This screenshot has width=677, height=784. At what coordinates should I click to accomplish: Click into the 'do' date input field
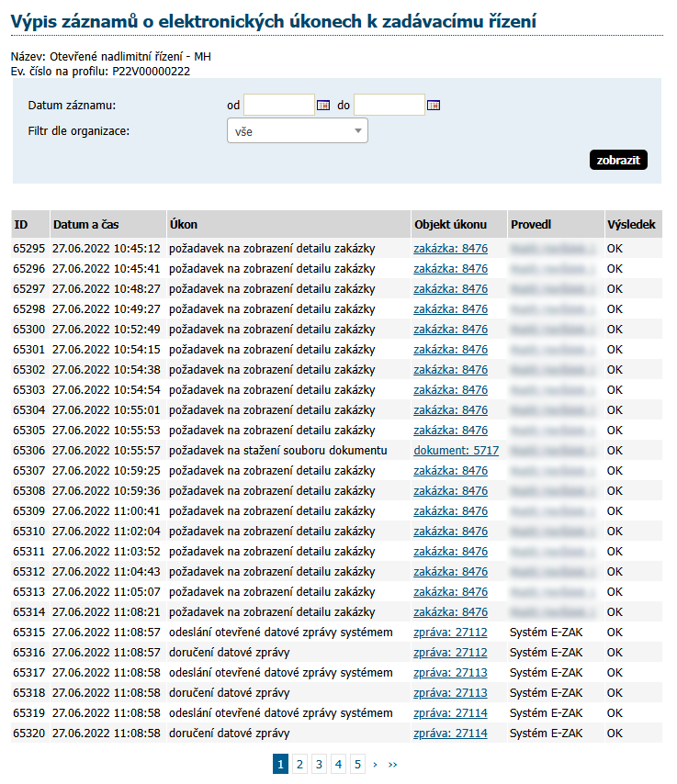[389, 105]
